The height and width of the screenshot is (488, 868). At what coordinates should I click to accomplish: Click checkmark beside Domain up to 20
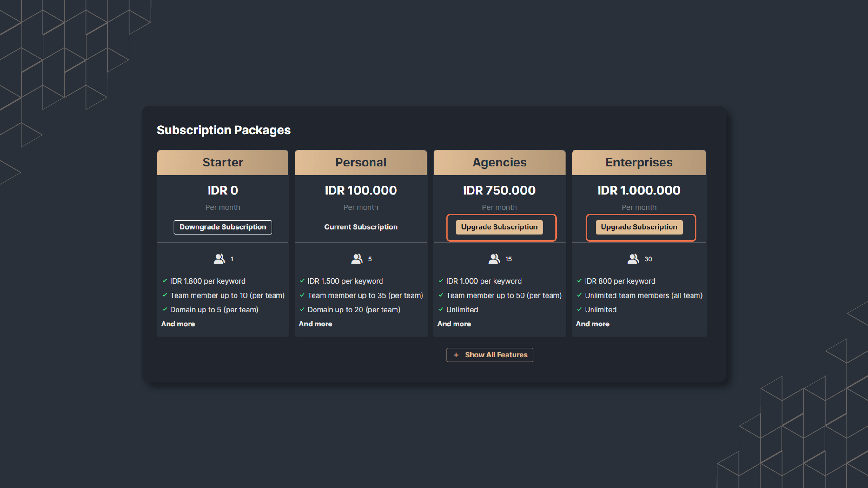[302, 309]
